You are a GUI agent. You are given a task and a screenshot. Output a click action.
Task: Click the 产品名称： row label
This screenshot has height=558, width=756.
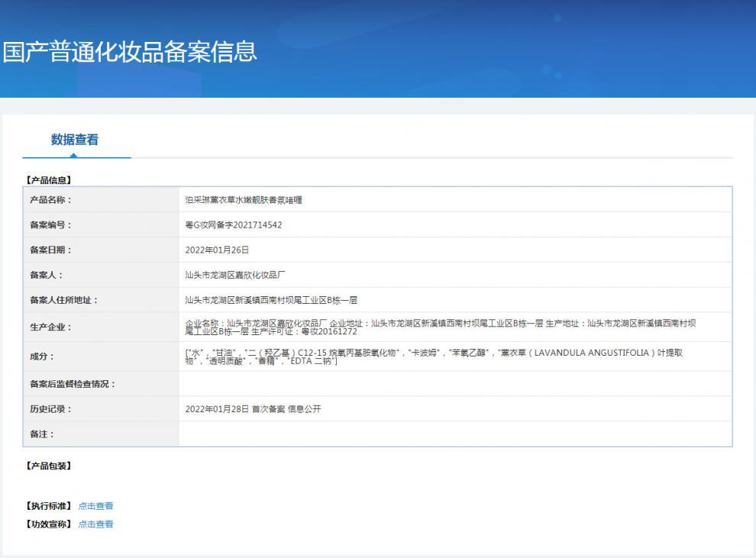[50, 200]
